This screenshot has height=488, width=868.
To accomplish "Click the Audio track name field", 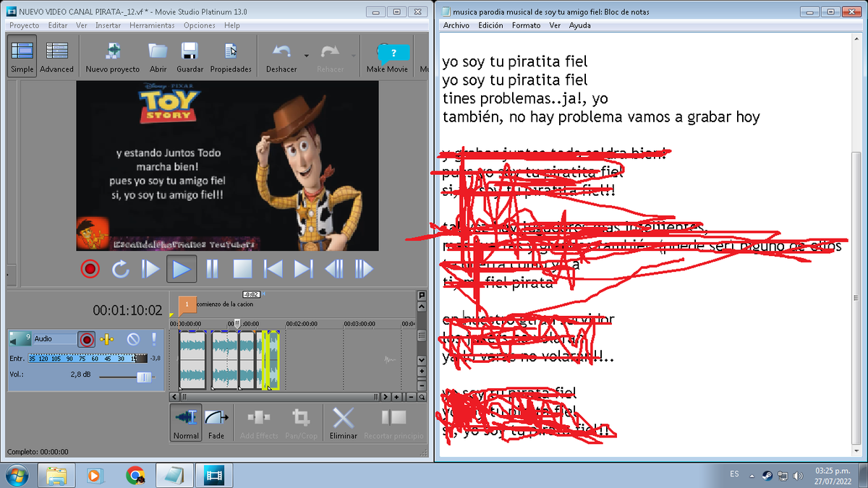I will point(54,338).
